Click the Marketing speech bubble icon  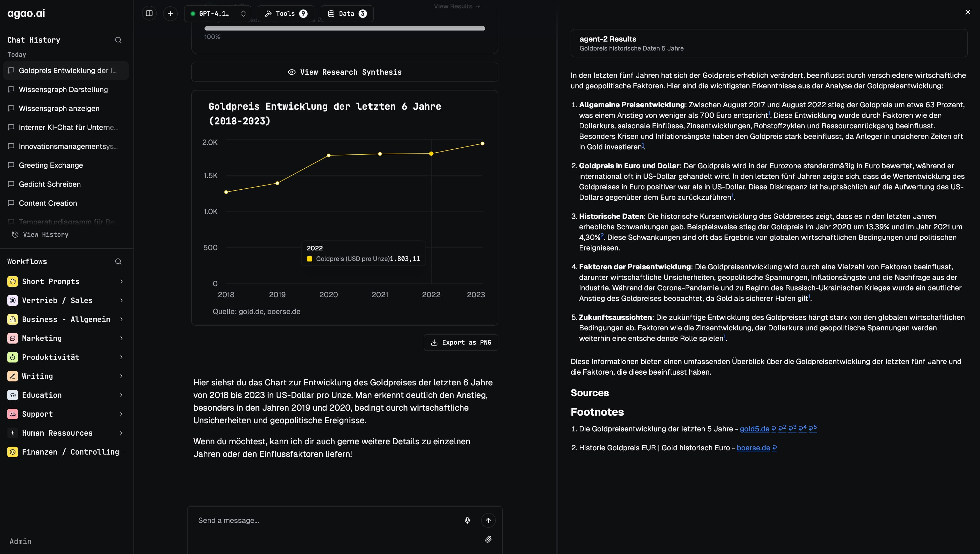click(13, 338)
